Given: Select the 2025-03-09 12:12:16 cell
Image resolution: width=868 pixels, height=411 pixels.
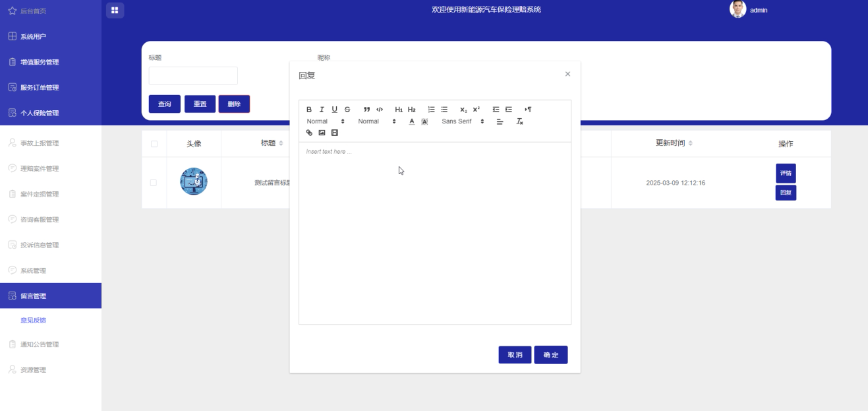Looking at the screenshot, I should (x=676, y=183).
